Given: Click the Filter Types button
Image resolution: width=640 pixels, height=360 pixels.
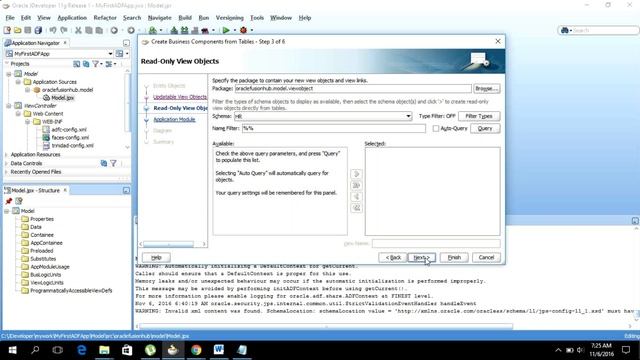Looking at the screenshot, I should (x=479, y=116).
